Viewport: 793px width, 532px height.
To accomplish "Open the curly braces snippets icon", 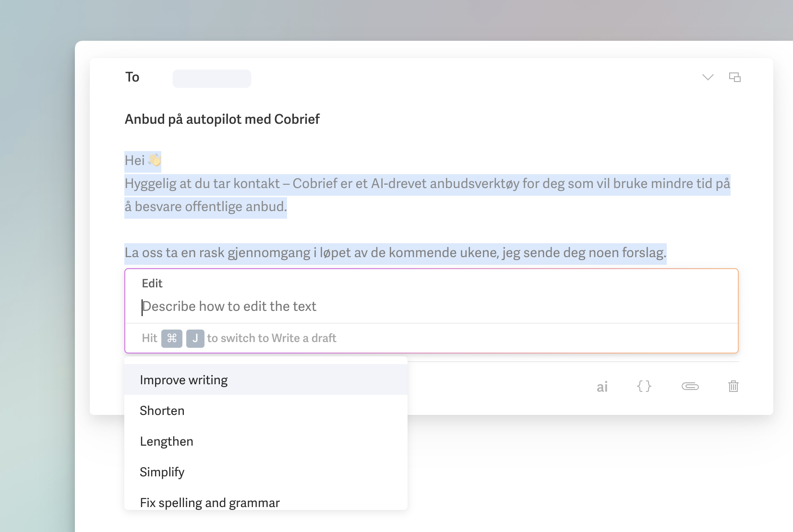I will point(644,386).
